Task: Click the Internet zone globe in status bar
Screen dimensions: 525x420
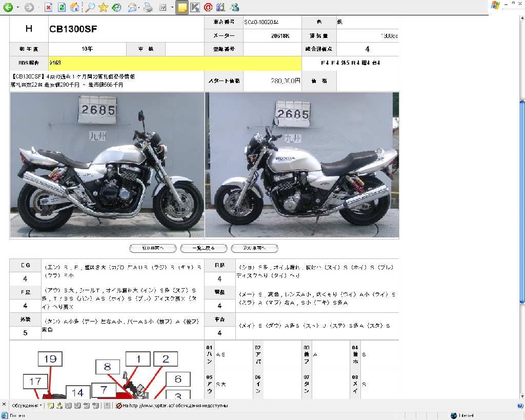Action: [454, 416]
